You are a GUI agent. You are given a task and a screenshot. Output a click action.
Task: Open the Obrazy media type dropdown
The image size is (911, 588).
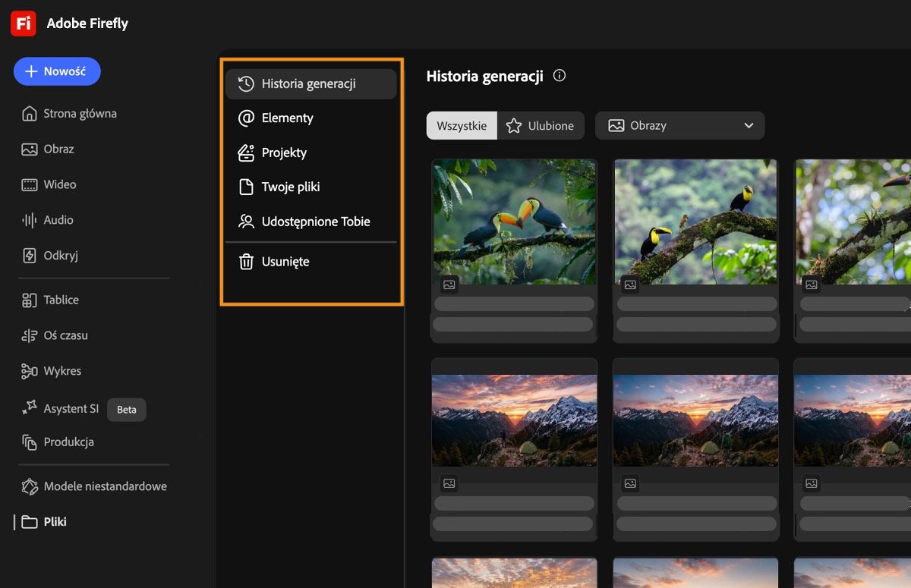[679, 126]
